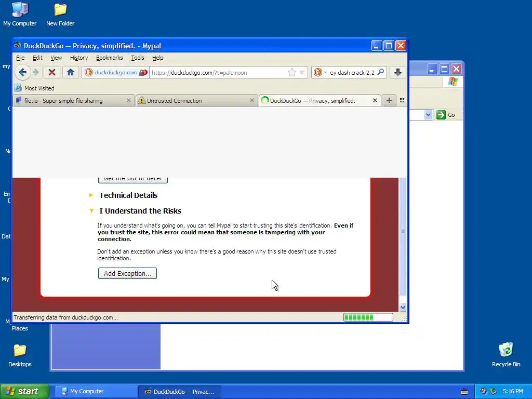Bookmark this page with the star icon
The image size is (532, 399).
tap(291, 73)
